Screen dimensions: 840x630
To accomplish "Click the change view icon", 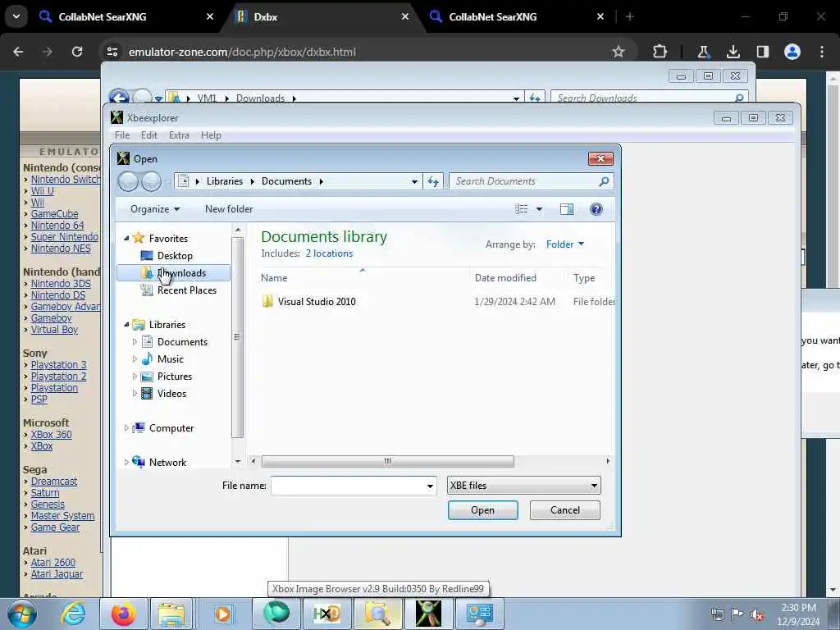I will pos(521,209).
